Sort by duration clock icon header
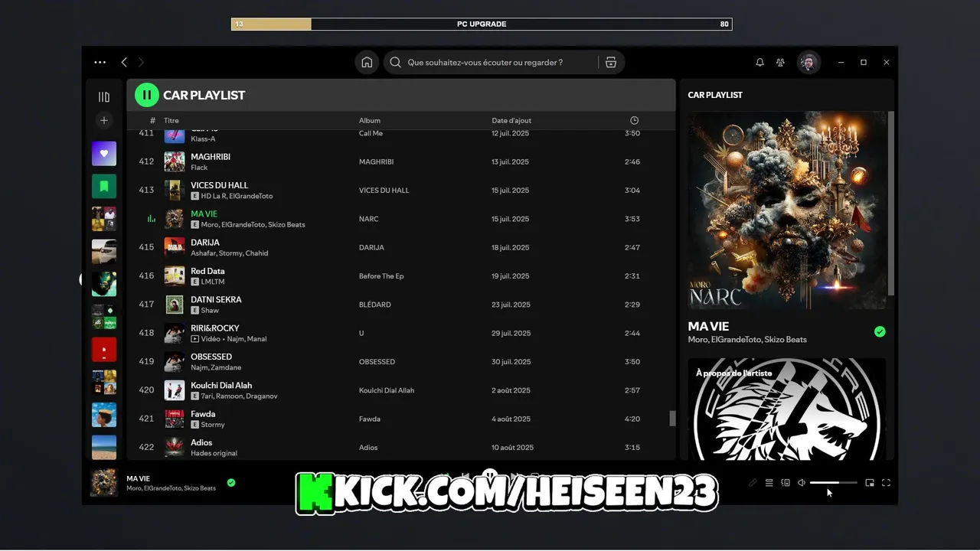980x551 pixels. click(634, 120)
